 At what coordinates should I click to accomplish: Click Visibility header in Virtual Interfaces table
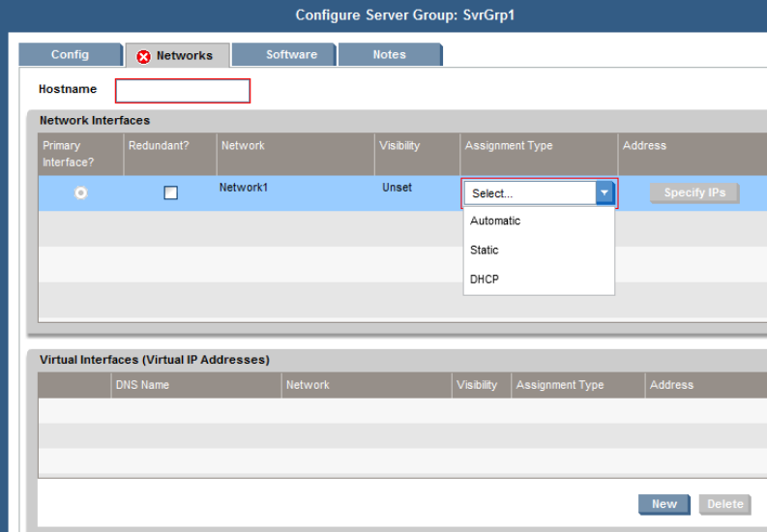[478, 385]
